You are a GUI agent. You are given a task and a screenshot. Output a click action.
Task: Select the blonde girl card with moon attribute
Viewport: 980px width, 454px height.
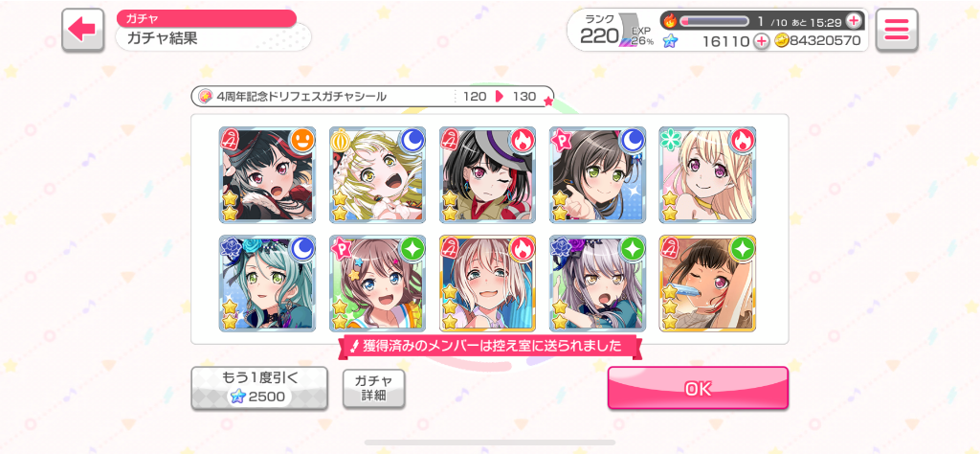point(377,175)
